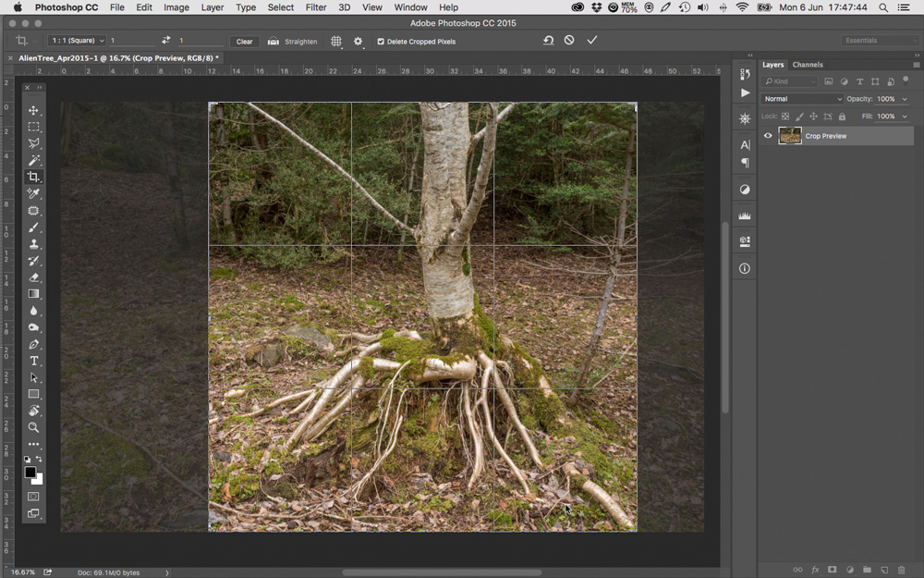924x578 pixels.
Task: Open the 1:1 (Square) ratio dropdown
Action: point(76,41)
